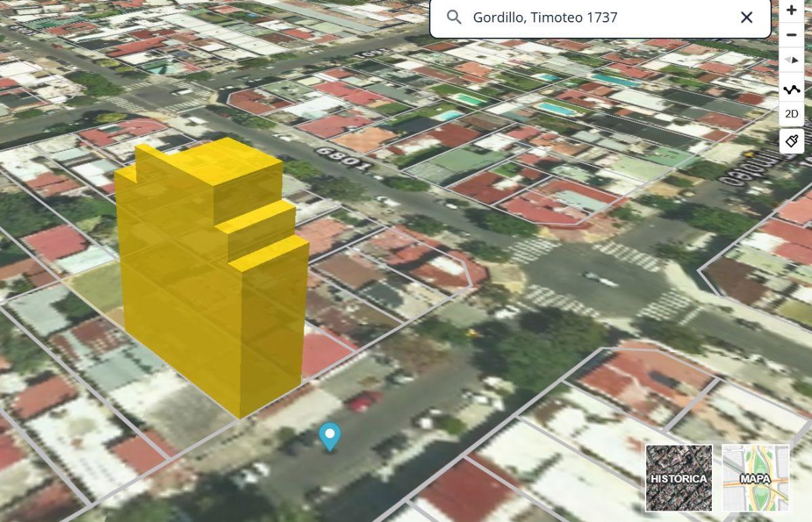Zoom out with the minus button
This screenshot has height=522, width=812.
[x=792, y=34]
